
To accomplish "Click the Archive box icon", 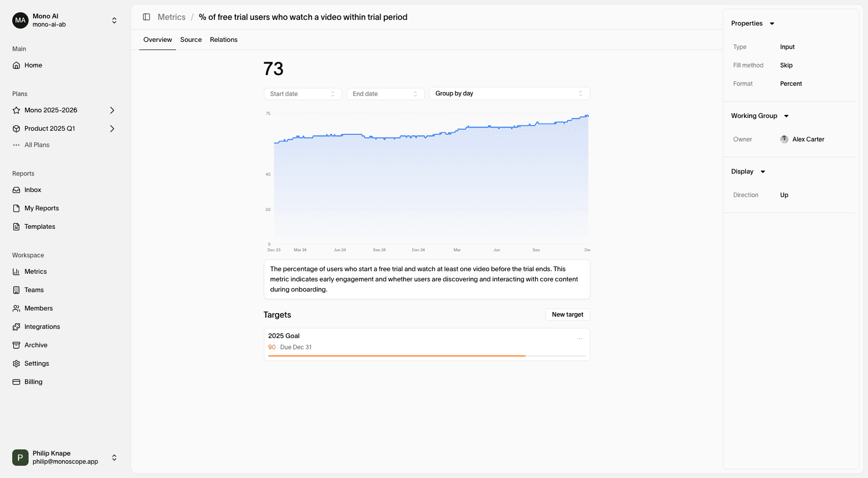I will coord(16,345).
